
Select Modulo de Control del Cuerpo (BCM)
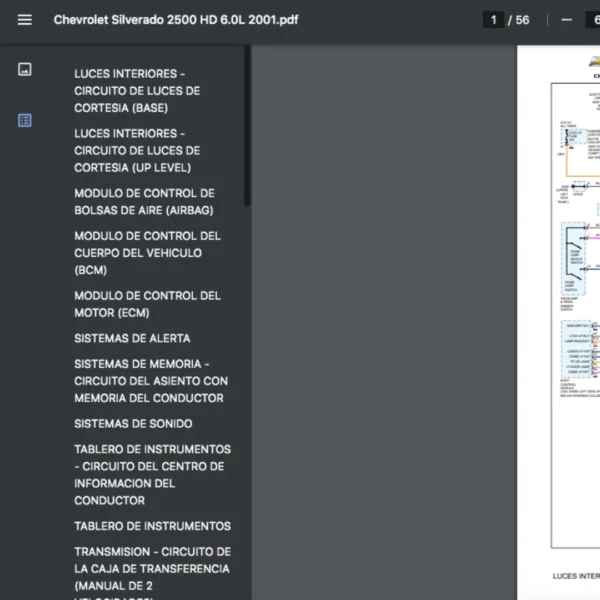[147, 253]
